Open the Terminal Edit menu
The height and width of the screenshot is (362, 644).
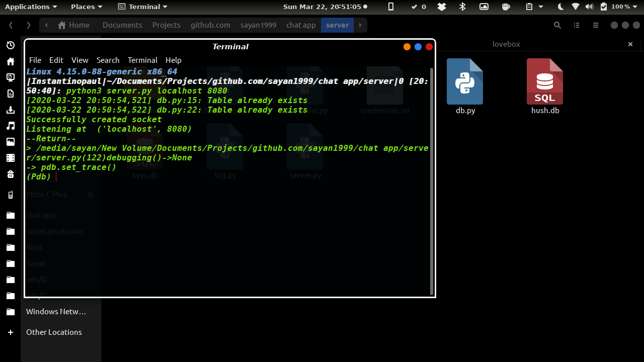56,60
